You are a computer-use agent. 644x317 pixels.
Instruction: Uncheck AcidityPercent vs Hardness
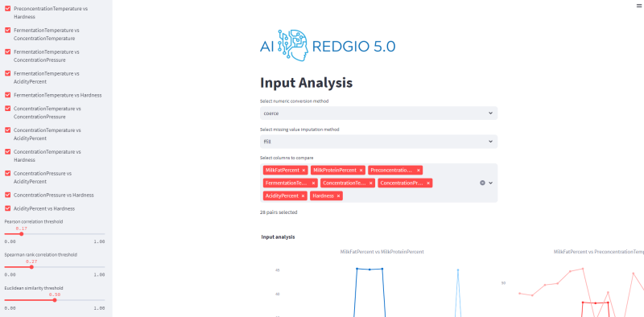point(7,208)
